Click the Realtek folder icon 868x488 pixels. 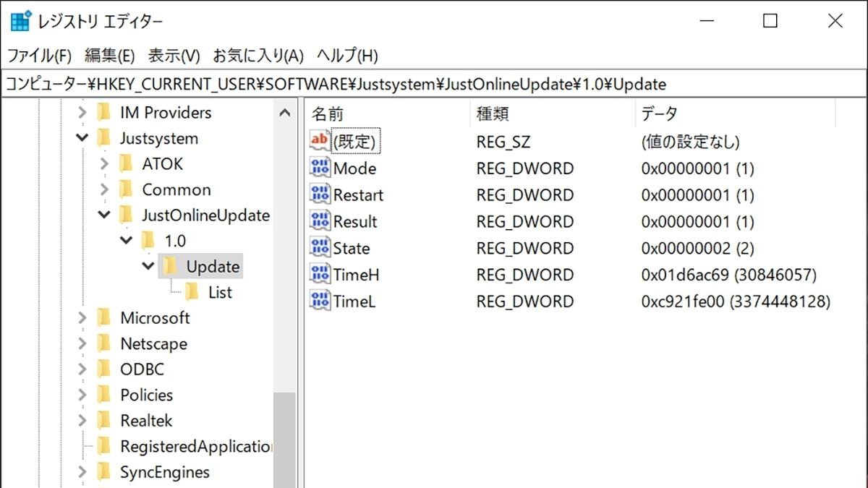click(x=104, y=420)
